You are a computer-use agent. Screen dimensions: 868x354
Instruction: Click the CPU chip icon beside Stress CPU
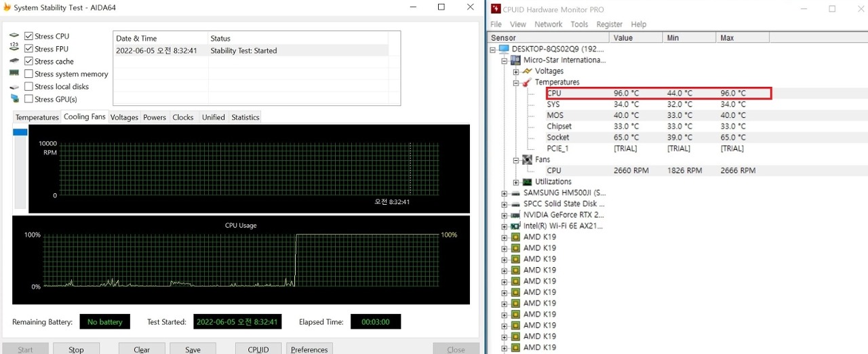tap(14, 36)
